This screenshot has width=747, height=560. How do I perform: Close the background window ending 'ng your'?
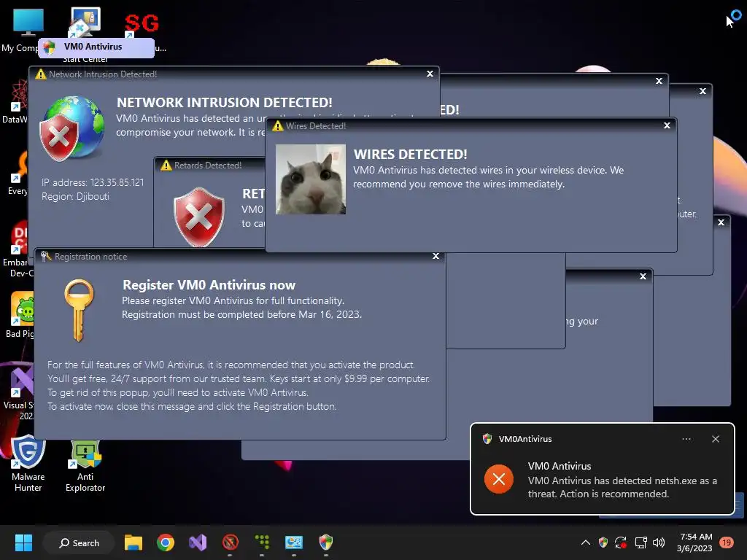(643, 276)
